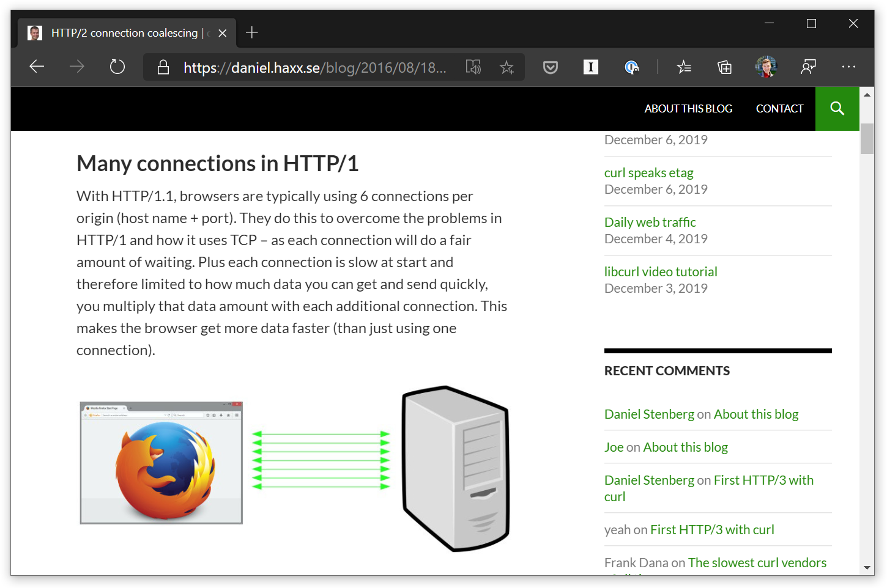
Task: Open Collections panel
Action: click(724, 67)
